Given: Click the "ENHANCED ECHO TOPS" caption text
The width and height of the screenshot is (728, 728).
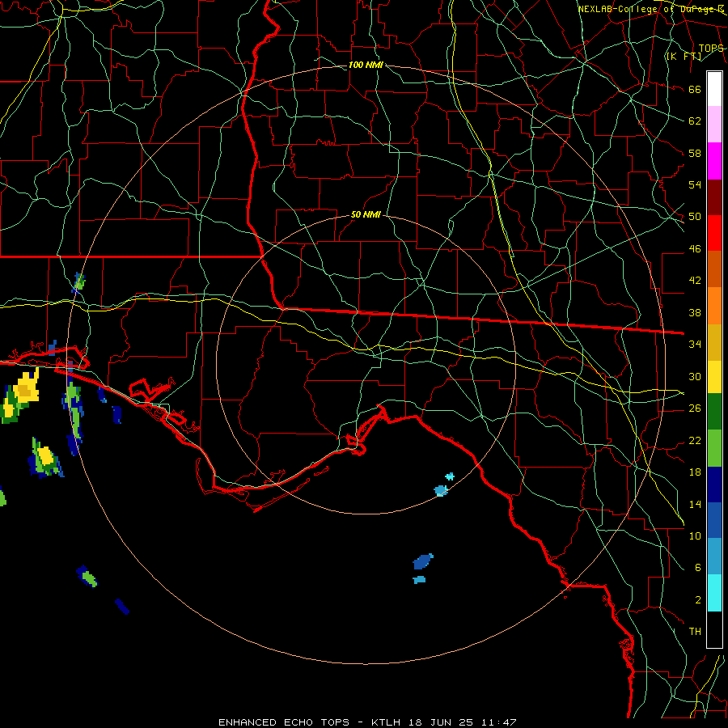Looking at the screenshot, I should pos(284,722).
